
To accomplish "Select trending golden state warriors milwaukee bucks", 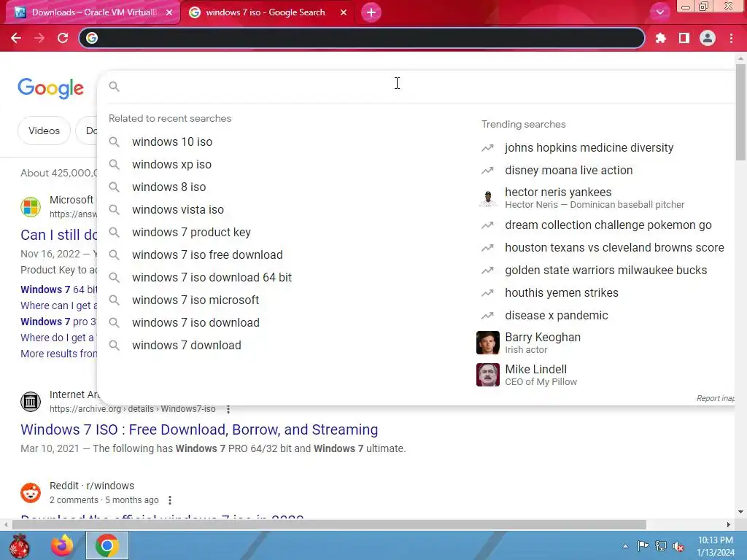I will coord(605,271).
